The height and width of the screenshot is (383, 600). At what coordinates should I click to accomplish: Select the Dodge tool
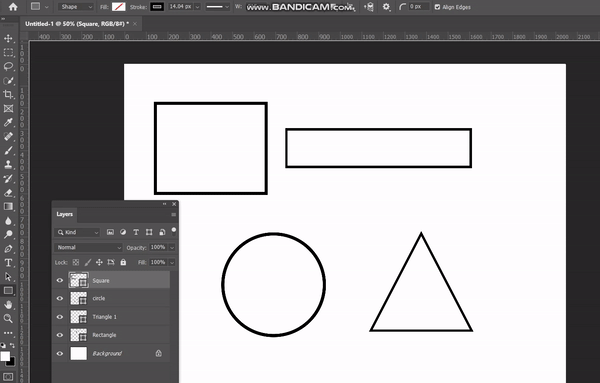8,235
